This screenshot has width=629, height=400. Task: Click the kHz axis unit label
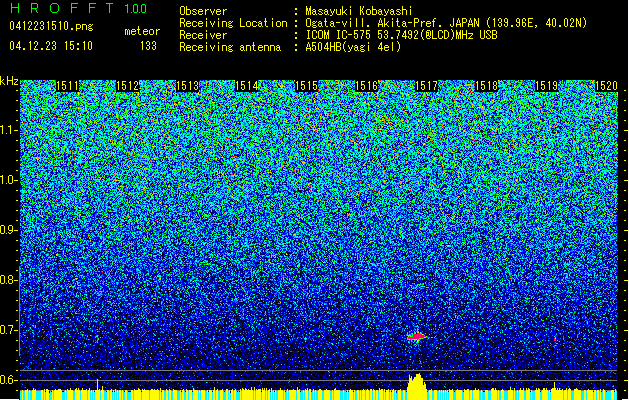point(9,81)
